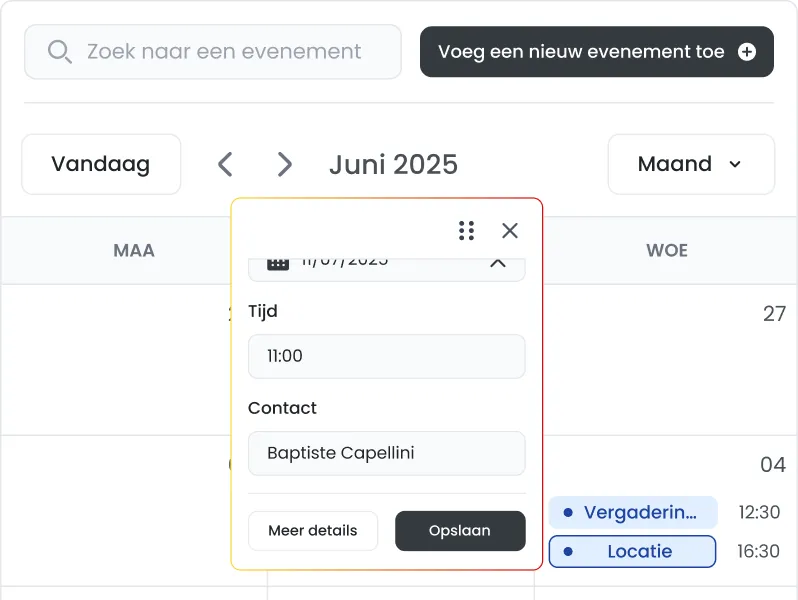Go to previous month with left arrow
Screen dimensions: 798x600
(225, 164)
